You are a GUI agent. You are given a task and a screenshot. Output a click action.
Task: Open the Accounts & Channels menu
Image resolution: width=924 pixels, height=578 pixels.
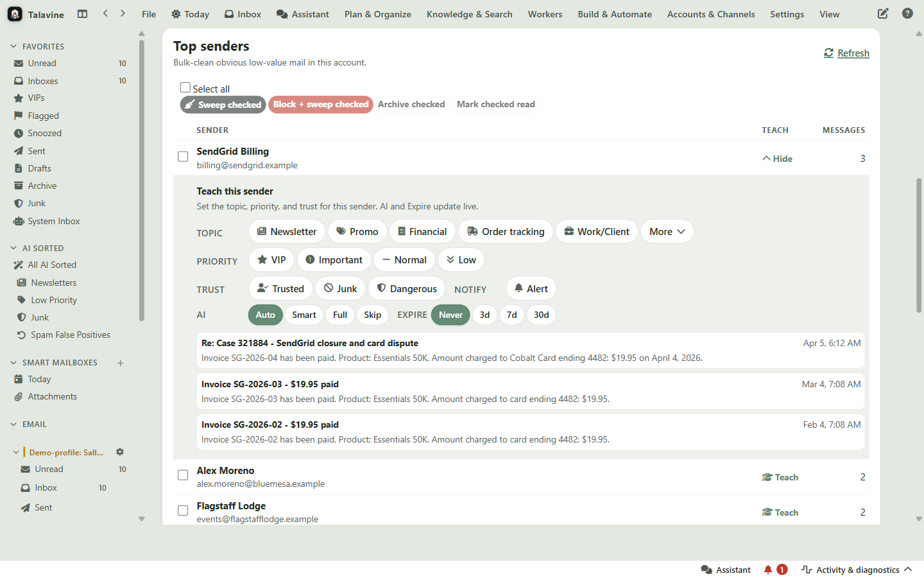click(x=711, y=14)
